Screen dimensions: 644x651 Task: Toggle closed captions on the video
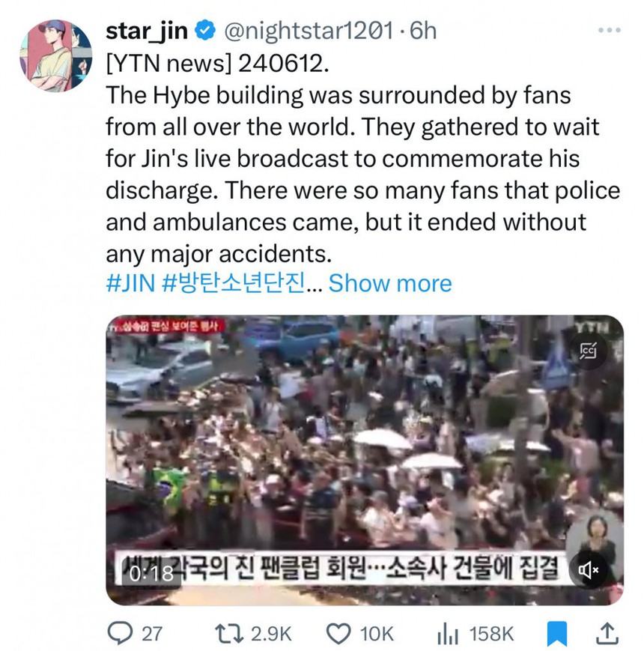588,351
